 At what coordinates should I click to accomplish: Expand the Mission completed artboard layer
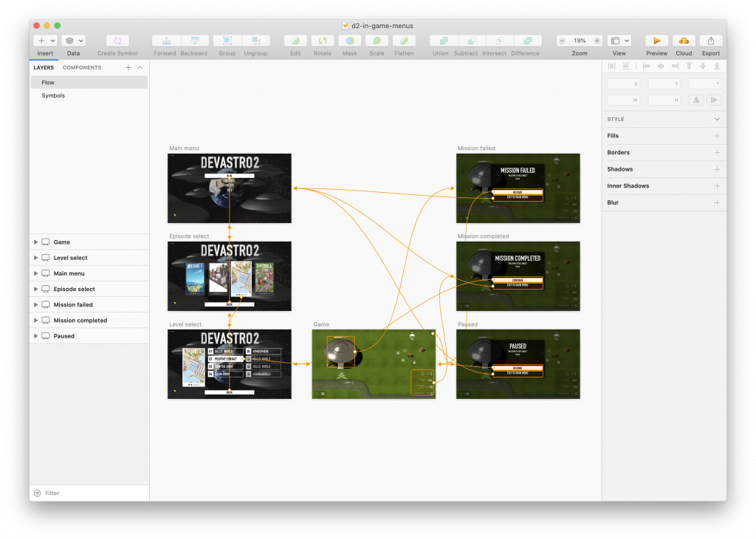click(35, 321)
